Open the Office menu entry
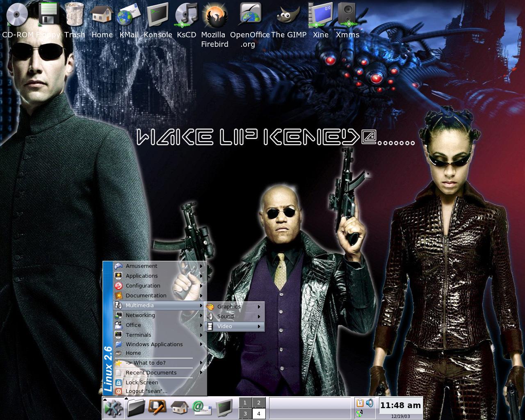This screenshot has width=525, height=420. click(x=160, y=325)
